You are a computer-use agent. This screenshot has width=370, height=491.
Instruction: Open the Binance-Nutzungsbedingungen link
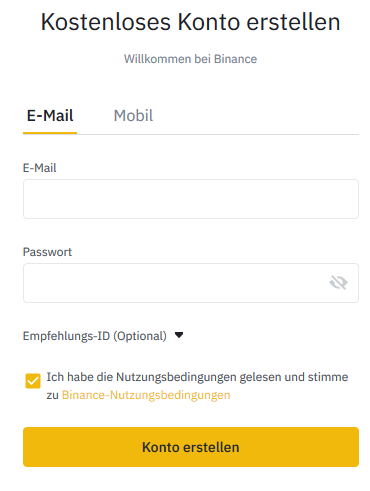[146, 395]
